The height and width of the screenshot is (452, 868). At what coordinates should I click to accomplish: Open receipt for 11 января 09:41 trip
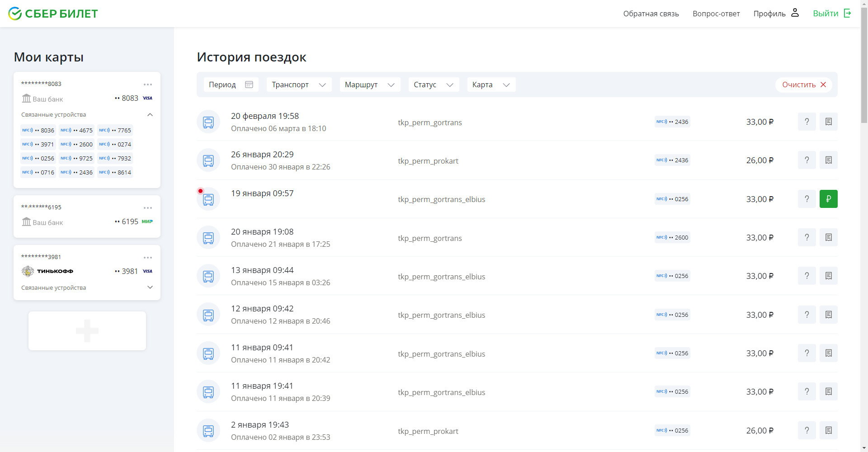828,353
